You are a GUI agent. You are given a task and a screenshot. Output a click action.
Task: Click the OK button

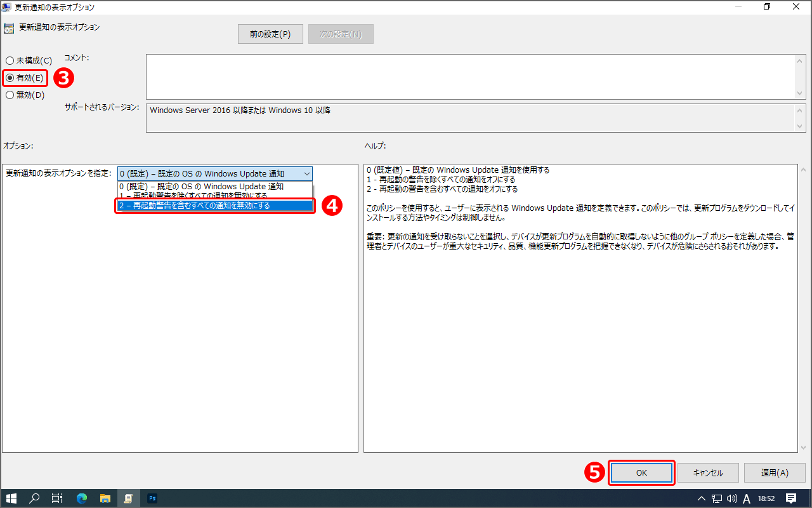pyautogui.click(x=641, y=473)
